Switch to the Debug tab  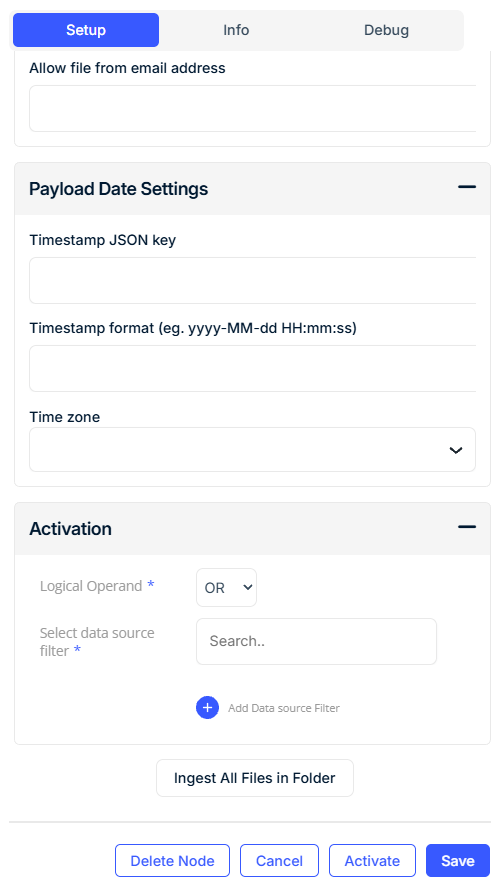tap(386, 30)
